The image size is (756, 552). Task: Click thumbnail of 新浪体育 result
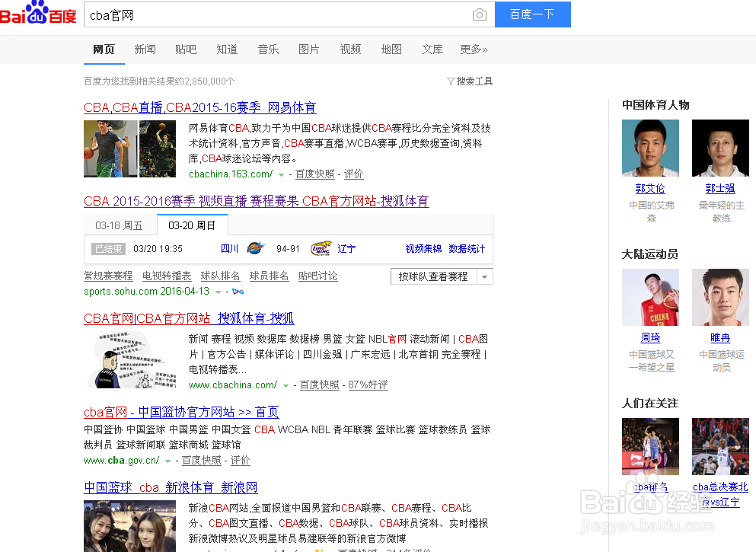129,526
